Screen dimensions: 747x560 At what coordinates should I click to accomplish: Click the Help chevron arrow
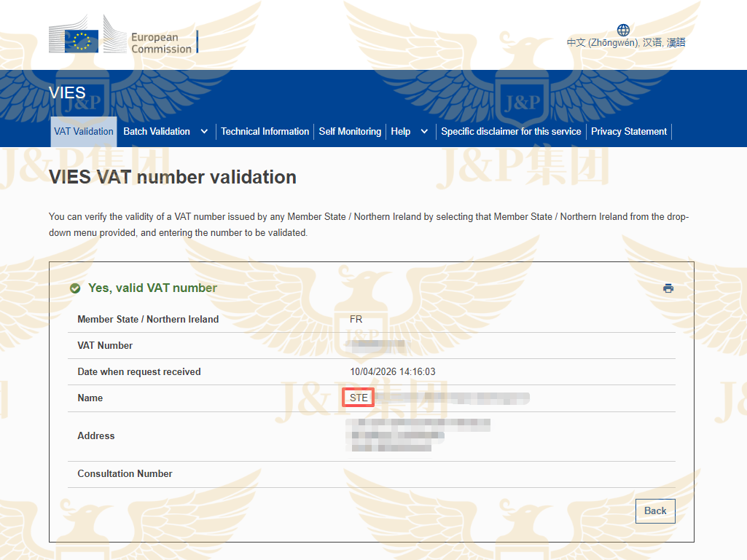click(423, 132)
